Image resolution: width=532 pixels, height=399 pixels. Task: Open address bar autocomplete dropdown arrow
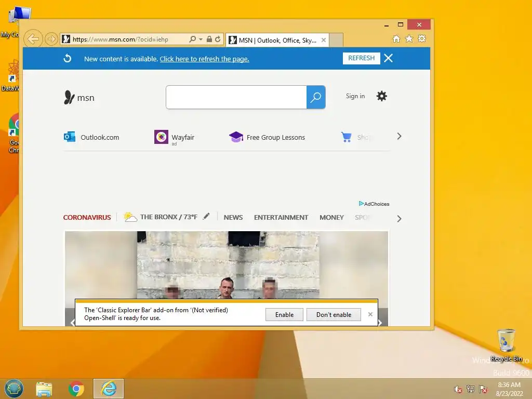pos(201,39)
